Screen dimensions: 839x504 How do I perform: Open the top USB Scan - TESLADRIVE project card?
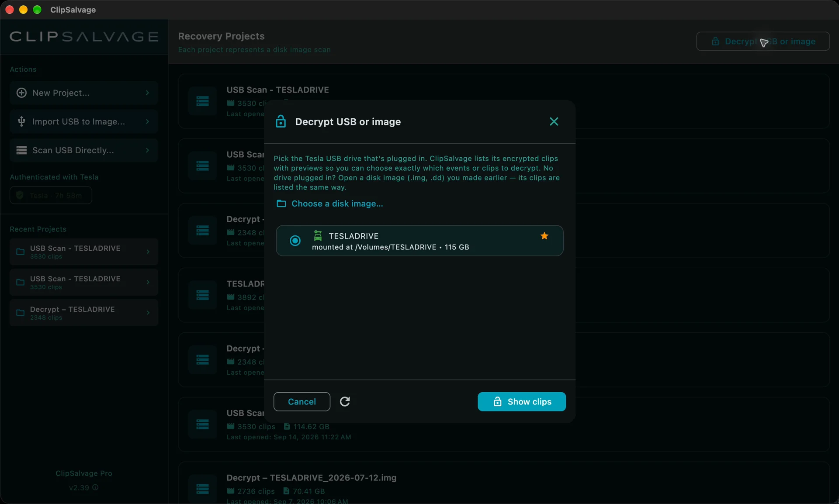503,101
